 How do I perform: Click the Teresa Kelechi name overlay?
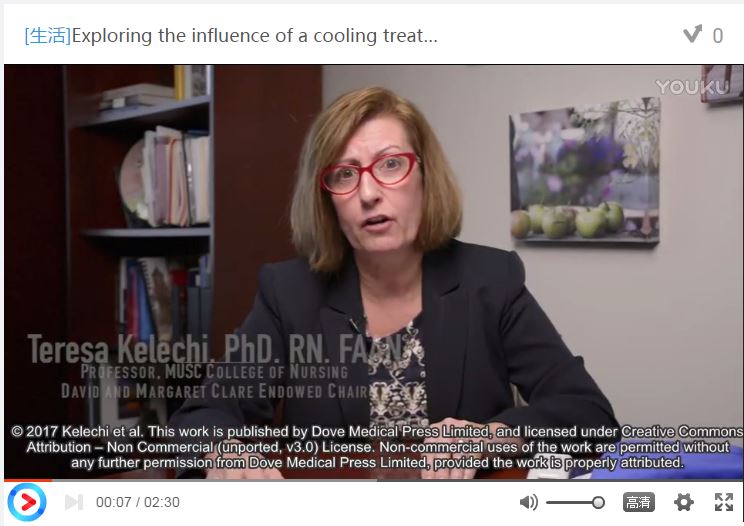216,349
